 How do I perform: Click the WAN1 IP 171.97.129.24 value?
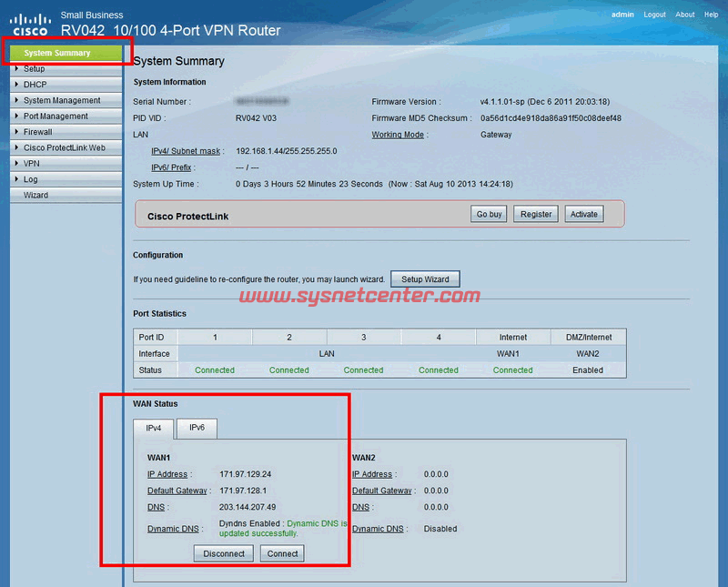pyautogui.click(x=245, y=474)
